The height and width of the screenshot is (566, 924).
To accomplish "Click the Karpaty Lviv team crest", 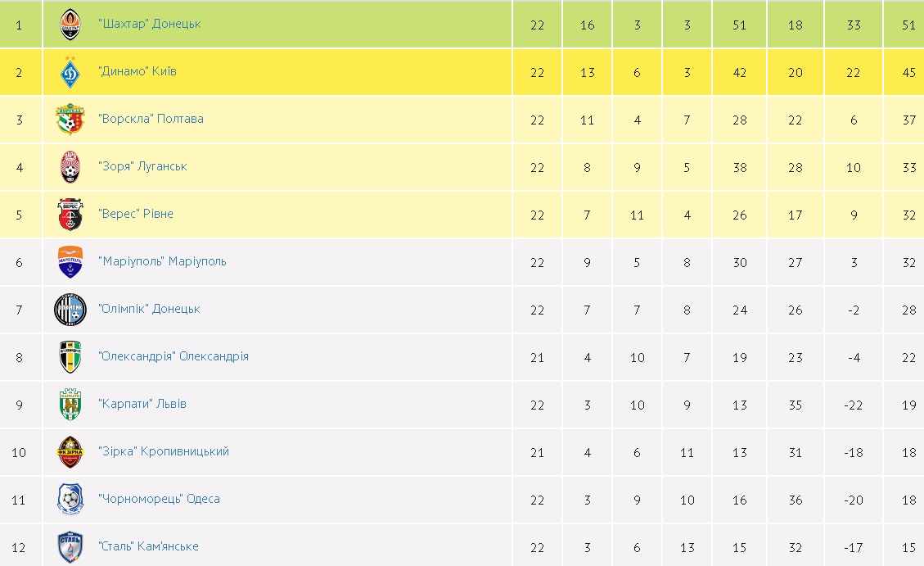I will (70, 405).
